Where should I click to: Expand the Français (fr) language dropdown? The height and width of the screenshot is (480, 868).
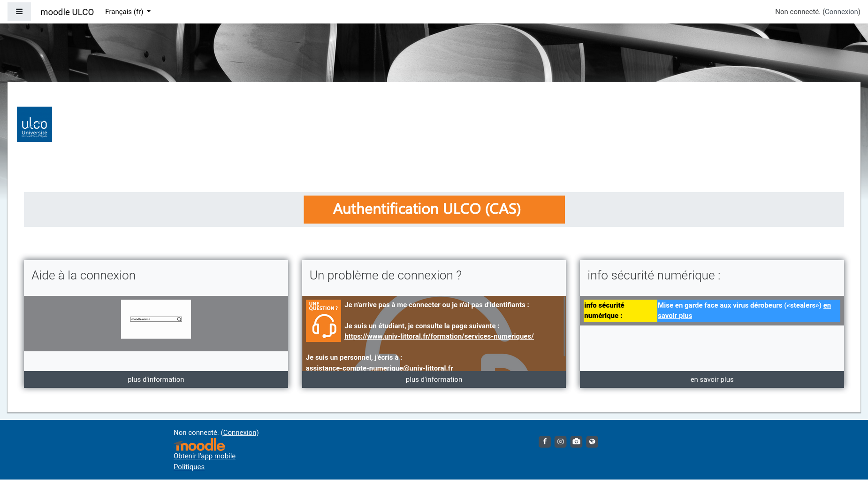128,12
